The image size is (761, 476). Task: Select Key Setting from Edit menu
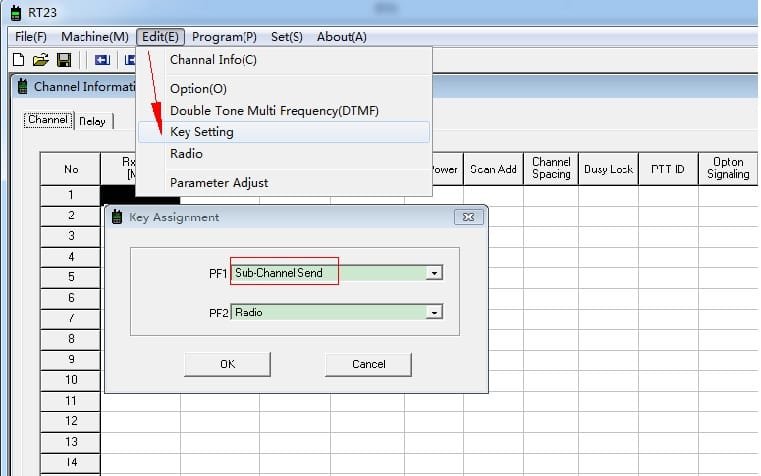202,132
